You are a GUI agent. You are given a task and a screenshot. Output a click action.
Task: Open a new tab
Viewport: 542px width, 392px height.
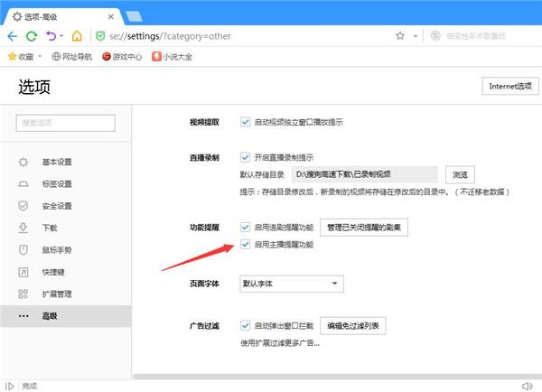point(134,16)
